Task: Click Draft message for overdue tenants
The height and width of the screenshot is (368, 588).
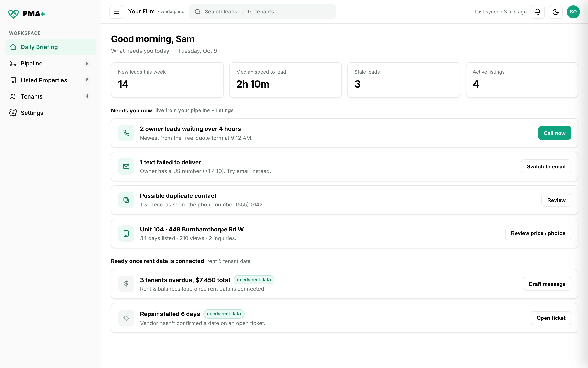Action: [547, 284]
